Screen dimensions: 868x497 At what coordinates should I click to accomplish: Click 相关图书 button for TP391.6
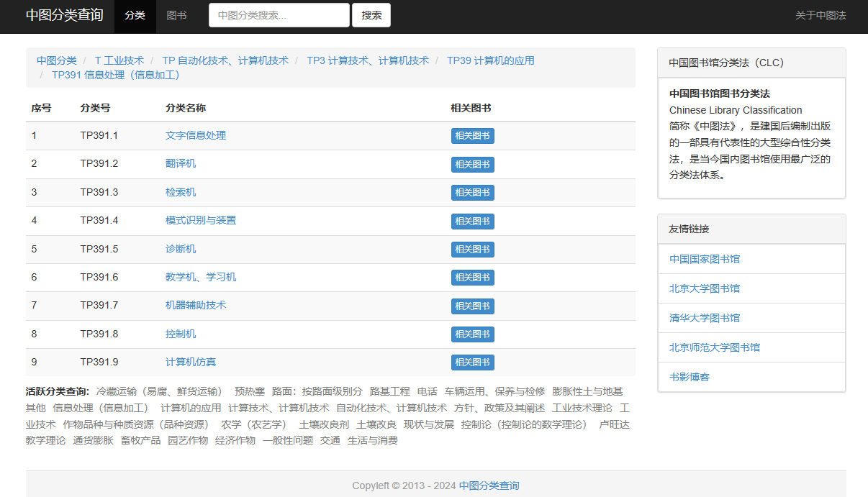pyautogui.click(x=473, y=278)
